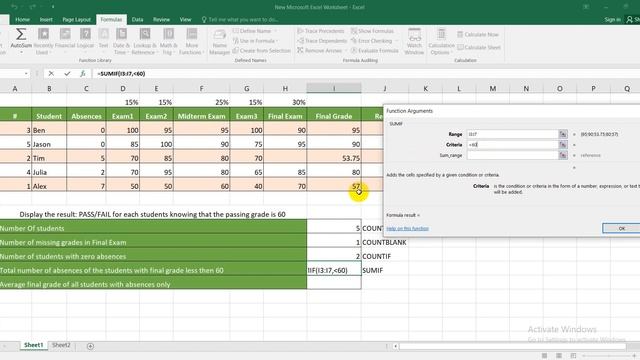Click Calculate Now
The height and width of the screenshot is (360, 640).
click(x=478, y=35)
